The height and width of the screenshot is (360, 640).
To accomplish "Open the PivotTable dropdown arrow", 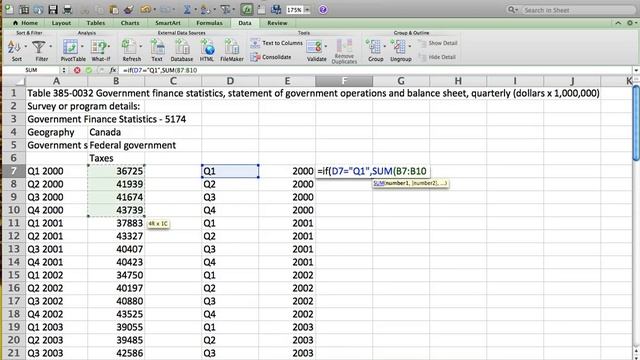I will [82, 47].
